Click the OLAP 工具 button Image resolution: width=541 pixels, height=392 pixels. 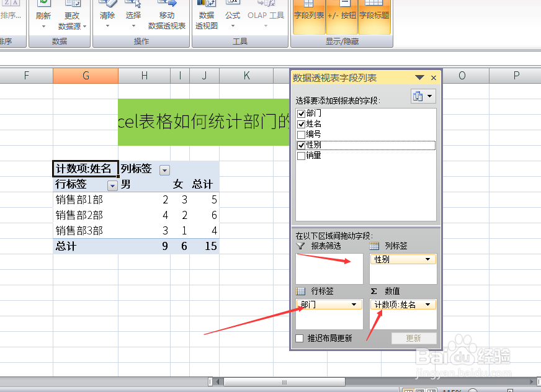(266, 16)
